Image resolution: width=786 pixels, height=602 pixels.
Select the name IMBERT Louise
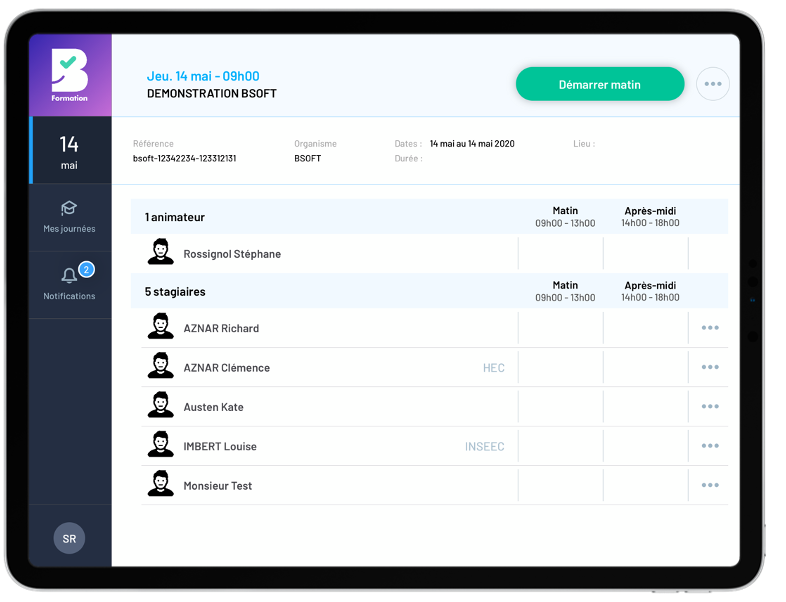point(220,447)
